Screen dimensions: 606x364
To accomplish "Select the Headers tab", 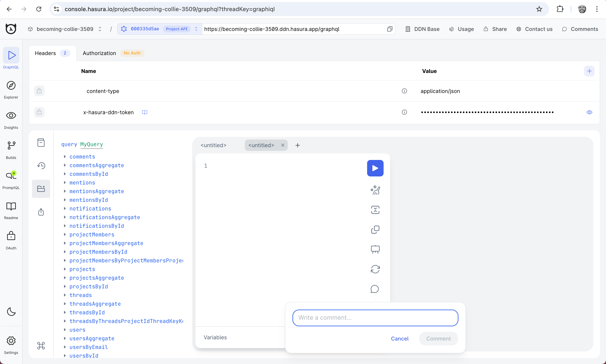I will pyautogui.click(x=45, y=53).
